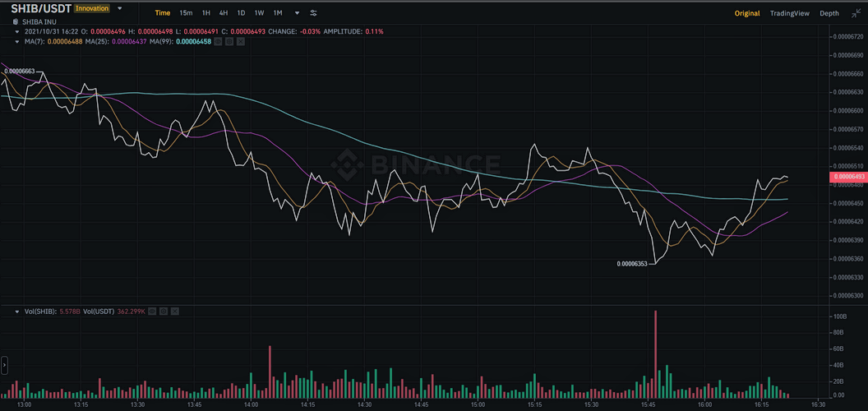
Task: Hide the MA indicator with the eye icon
Action: [218, 42]
